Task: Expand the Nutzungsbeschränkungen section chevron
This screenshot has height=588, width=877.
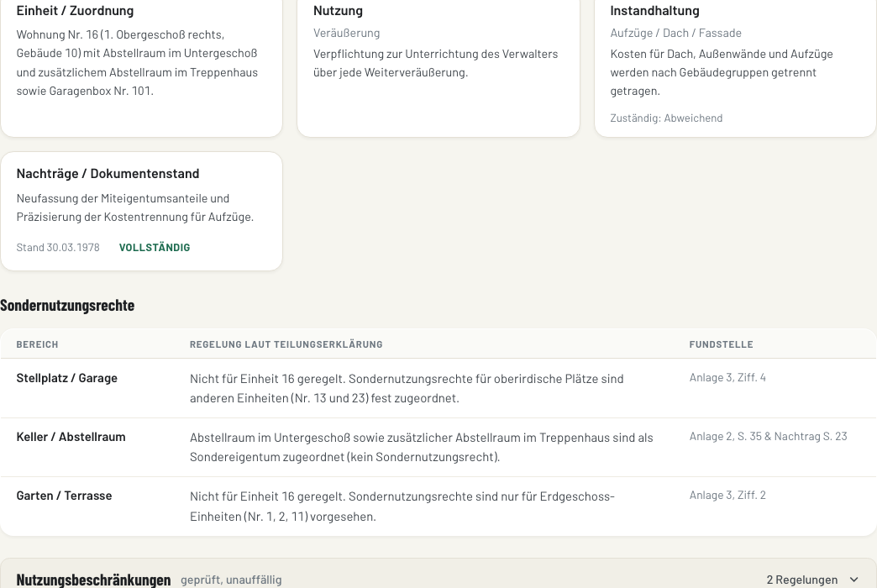Action: click(x=853, y=580)
